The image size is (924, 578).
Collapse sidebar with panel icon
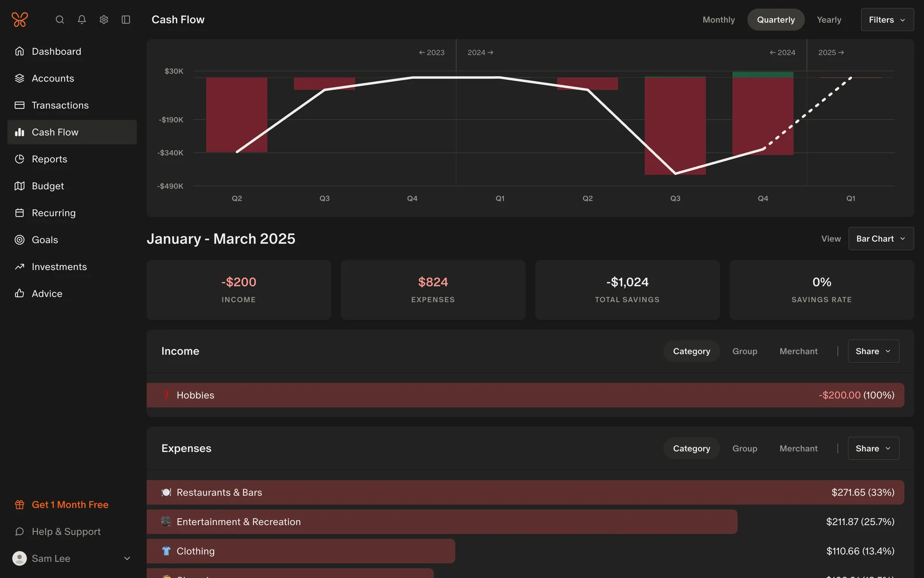point(126,20)
